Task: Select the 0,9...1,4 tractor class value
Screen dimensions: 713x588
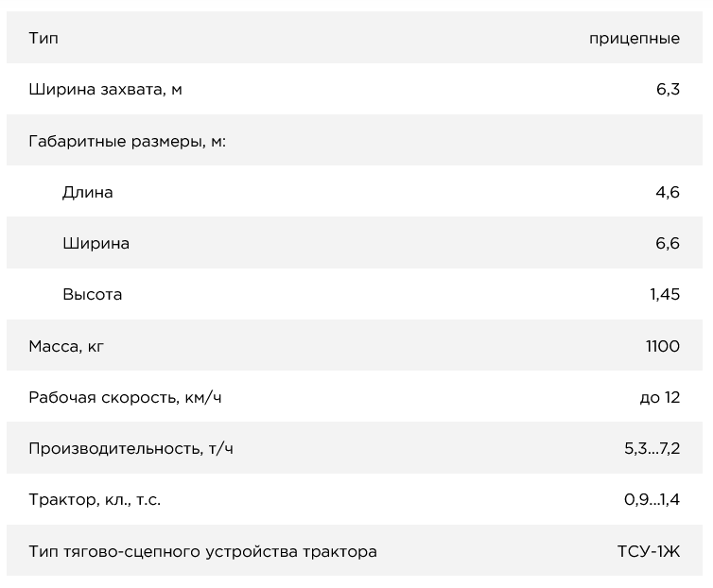Action: [652, 499]
